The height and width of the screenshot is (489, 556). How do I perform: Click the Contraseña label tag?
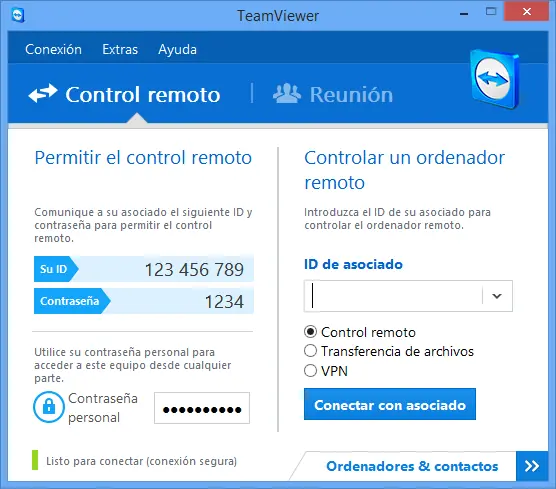coord(72,301)
